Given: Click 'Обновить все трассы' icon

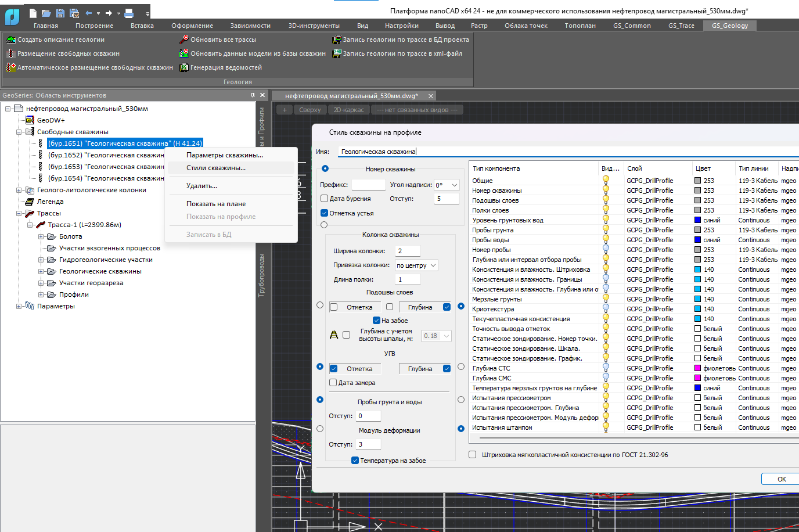Looking at the screenshot, I should tap(184, 39).
